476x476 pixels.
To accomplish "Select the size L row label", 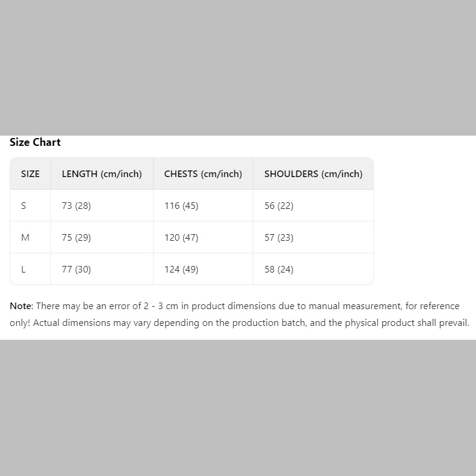I will pyautogui.click(x=23, y=270).
